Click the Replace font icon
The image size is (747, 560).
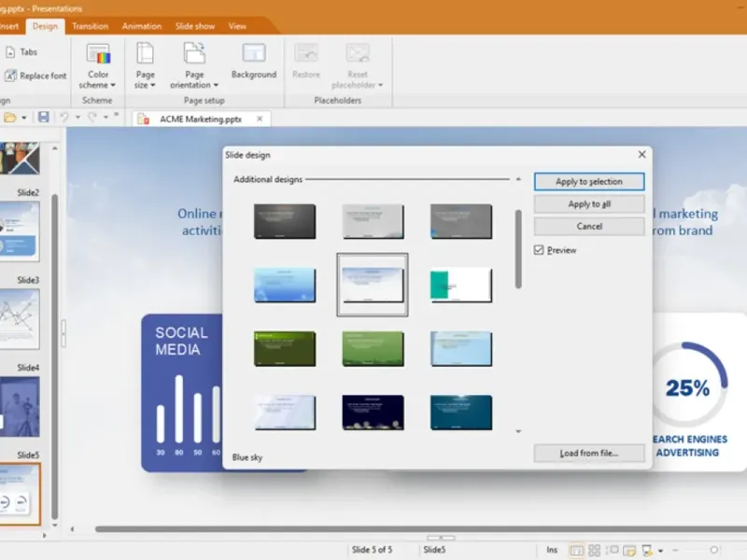pyautogui.click(x=10, y=76)
